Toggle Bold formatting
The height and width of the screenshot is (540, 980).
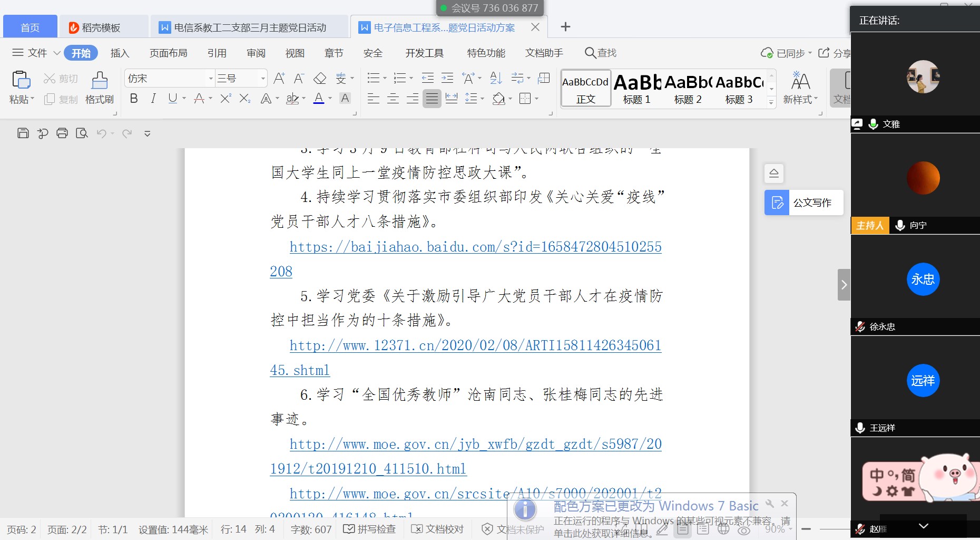(134, 99)
